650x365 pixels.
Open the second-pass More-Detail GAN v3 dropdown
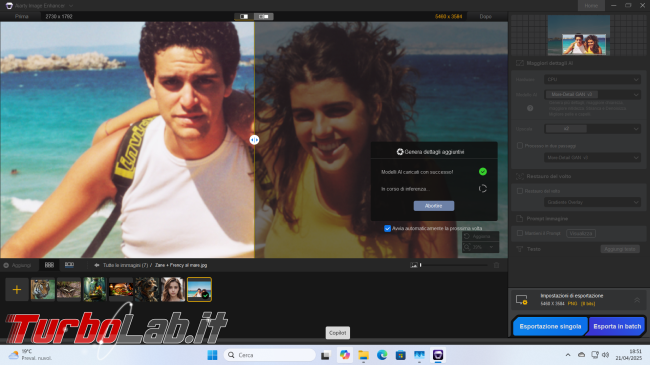pos(592,158)
